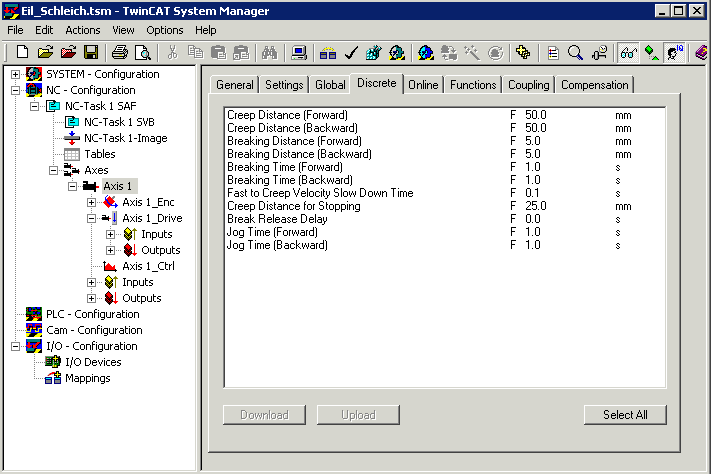Click the Find binoculars icon

pyautogui.click(x=269, y=53)
